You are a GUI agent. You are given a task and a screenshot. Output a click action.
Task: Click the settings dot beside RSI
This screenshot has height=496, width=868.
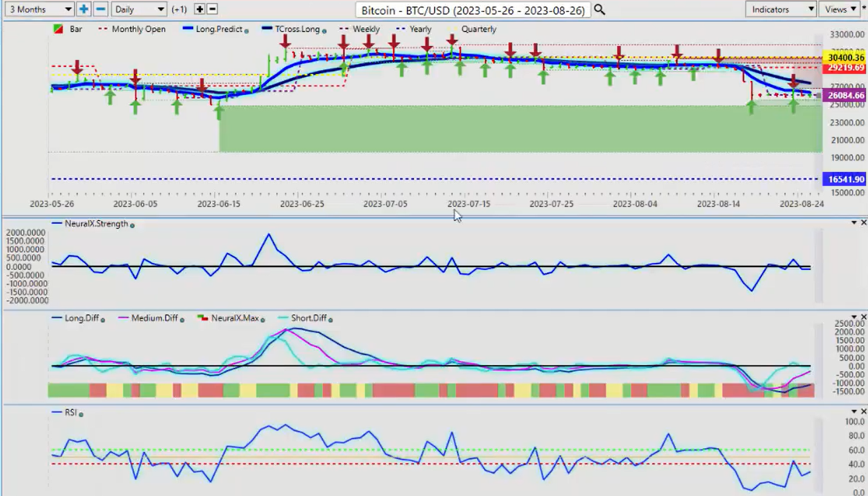(81, 414)
